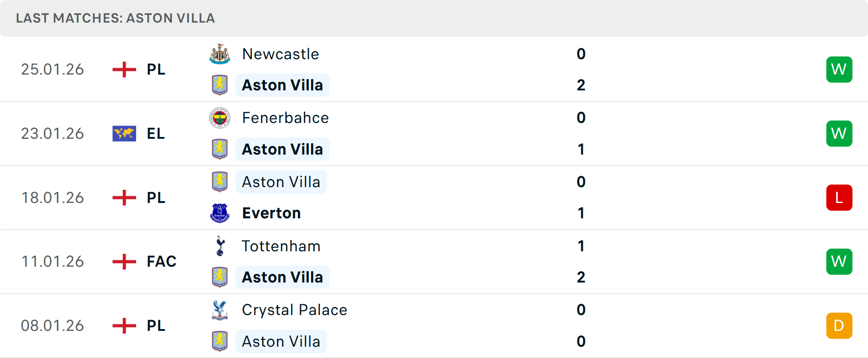The height and width of the screenshot is (358, 868).
Task: Click the date 25.01.26
Action: click(52, 69)
